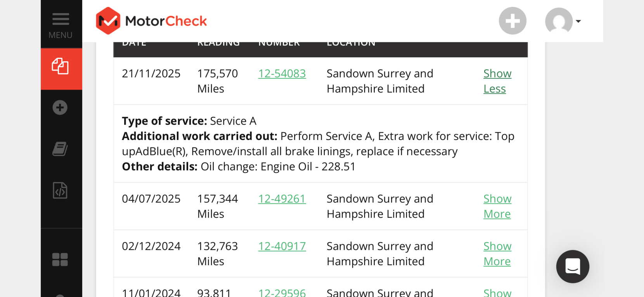Open report number 12-40917 link
This screenshot has width=644, height=297.
282,246
